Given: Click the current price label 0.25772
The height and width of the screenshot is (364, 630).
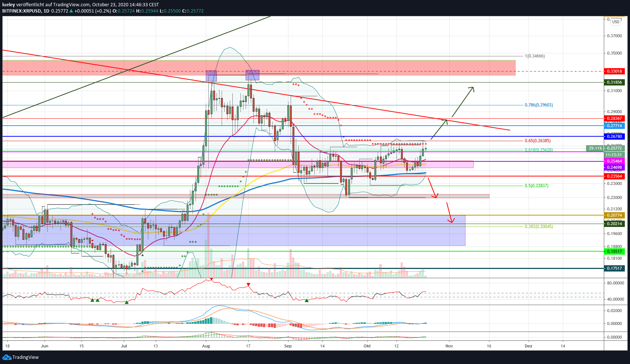Looking at the screenshot, I should [x=615, y=148].
